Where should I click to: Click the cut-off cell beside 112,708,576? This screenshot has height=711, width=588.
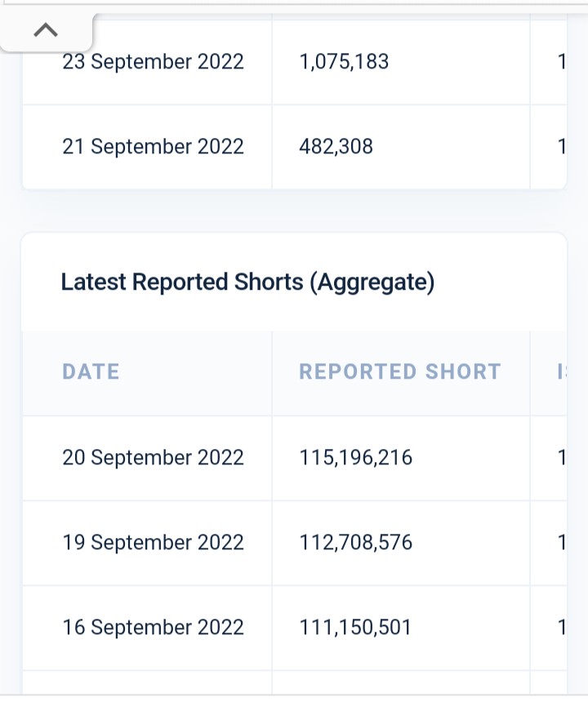(x=549, y=543)
